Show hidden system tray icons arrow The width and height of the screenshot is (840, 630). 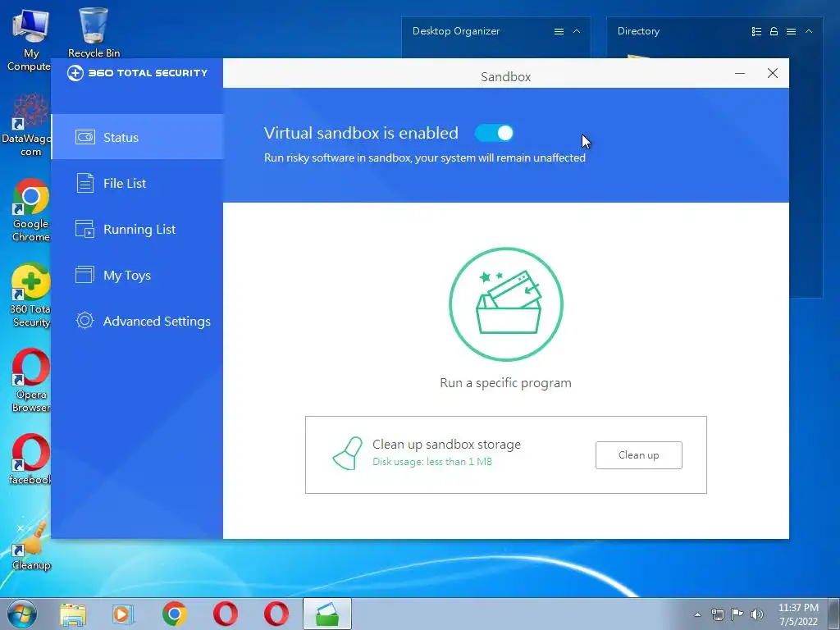point(697,614)
